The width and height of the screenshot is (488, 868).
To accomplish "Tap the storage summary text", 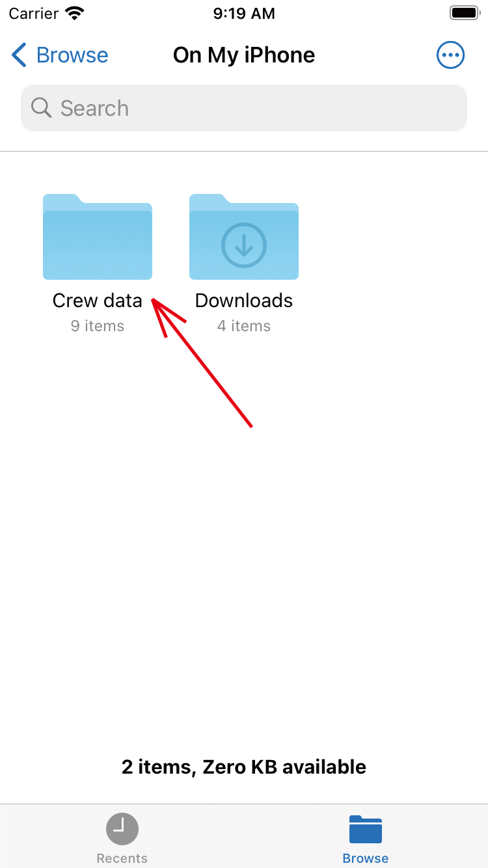I will pos(244,767).
